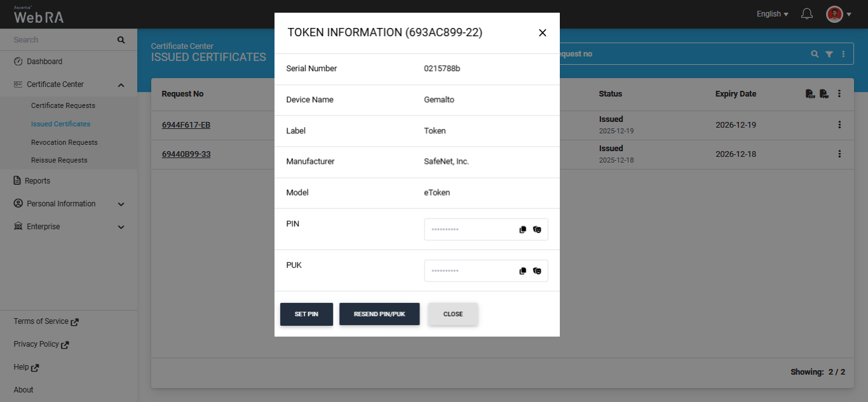Copy the PIN value to clipboard
This screenshot has height=402, width=868.
point(523,230)
